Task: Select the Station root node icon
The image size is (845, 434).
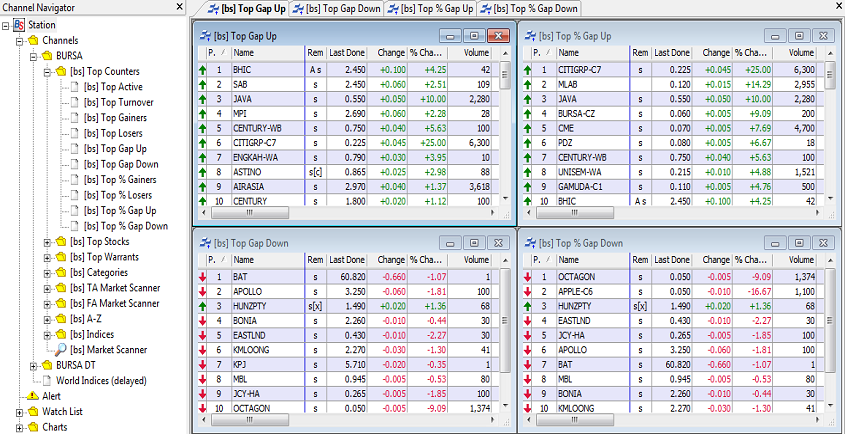Action: click(x=19, y=25)
